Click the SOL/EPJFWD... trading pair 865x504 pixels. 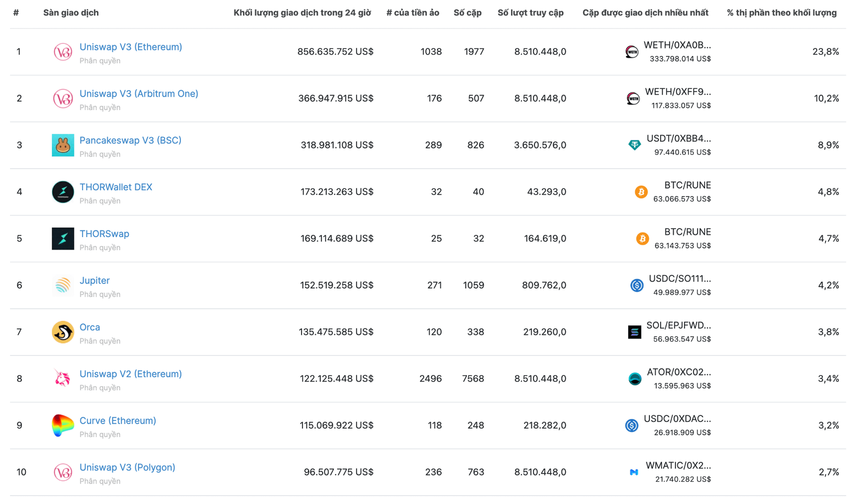[x=679, y=325]
